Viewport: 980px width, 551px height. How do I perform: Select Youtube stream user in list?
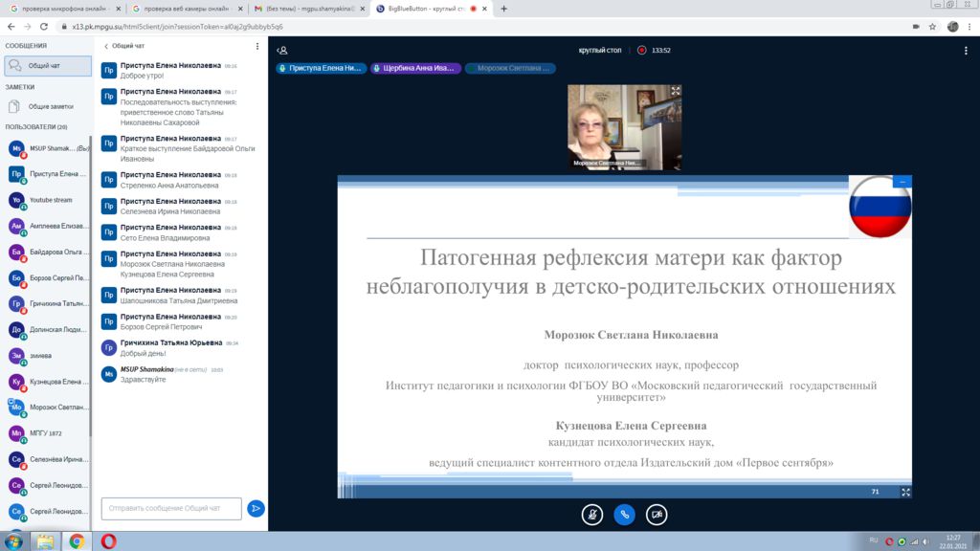[x=50, y=200]
